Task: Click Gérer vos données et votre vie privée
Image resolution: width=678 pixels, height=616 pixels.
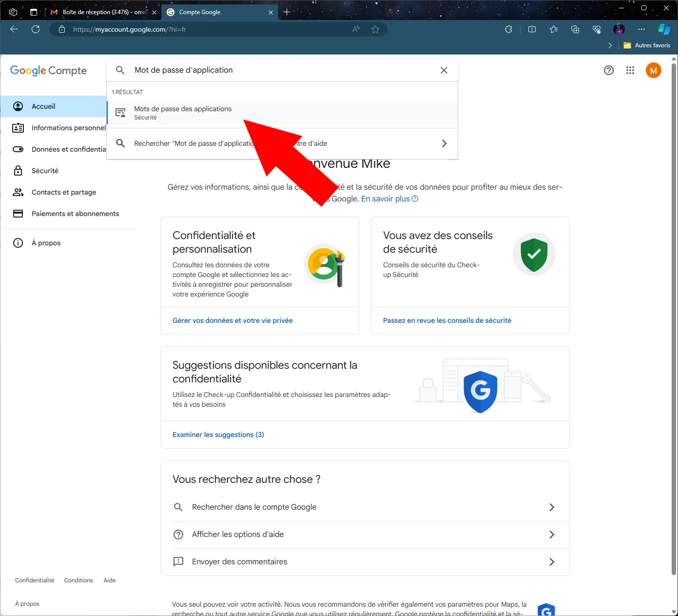Action: click(x=232, y=320)
